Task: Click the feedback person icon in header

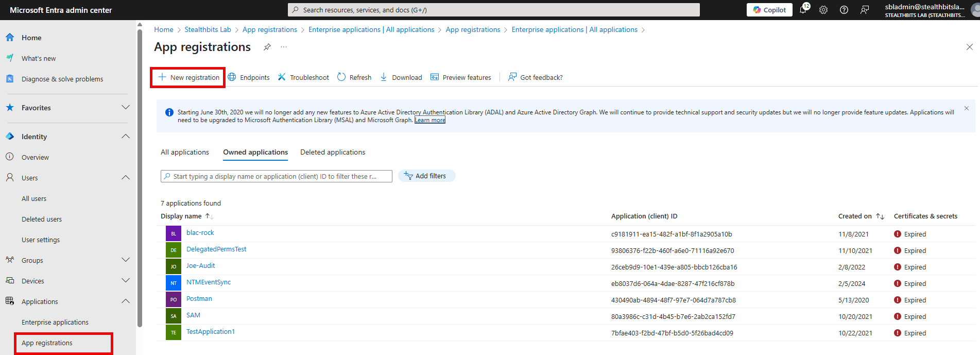Action: pos(865,10)
